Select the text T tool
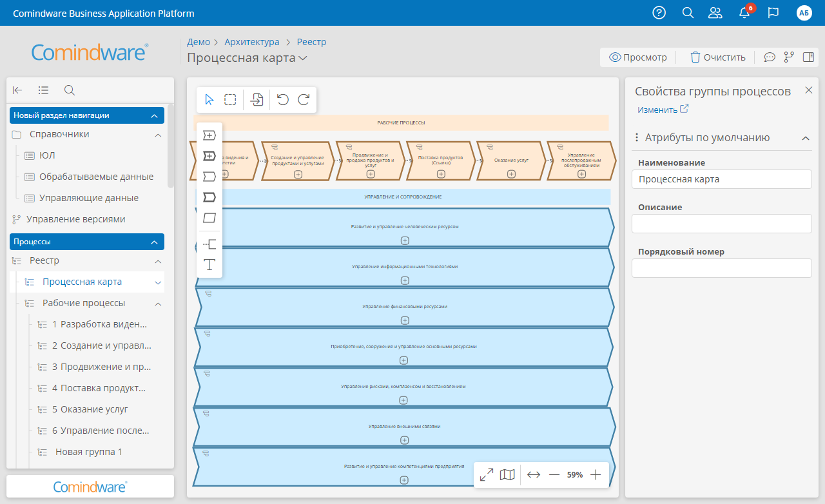The width and height of the screenshot is (825, 504). click(209, 264)
